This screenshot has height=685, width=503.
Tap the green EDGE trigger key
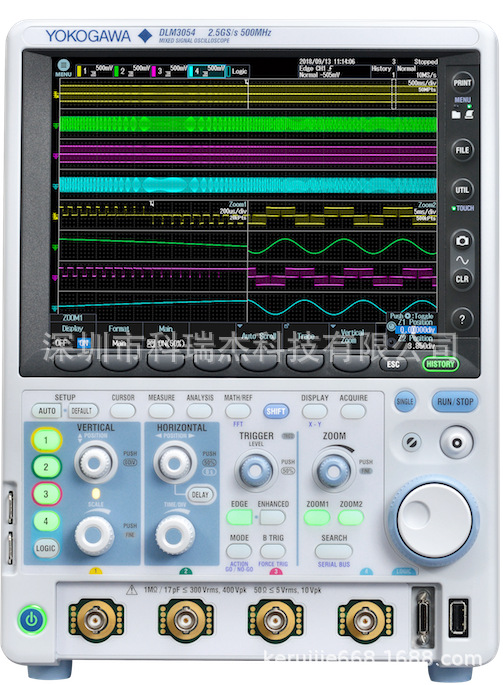239,518
